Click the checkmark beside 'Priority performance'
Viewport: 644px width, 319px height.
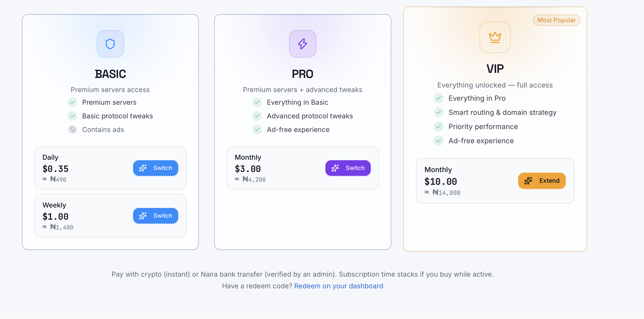(438, 126)
